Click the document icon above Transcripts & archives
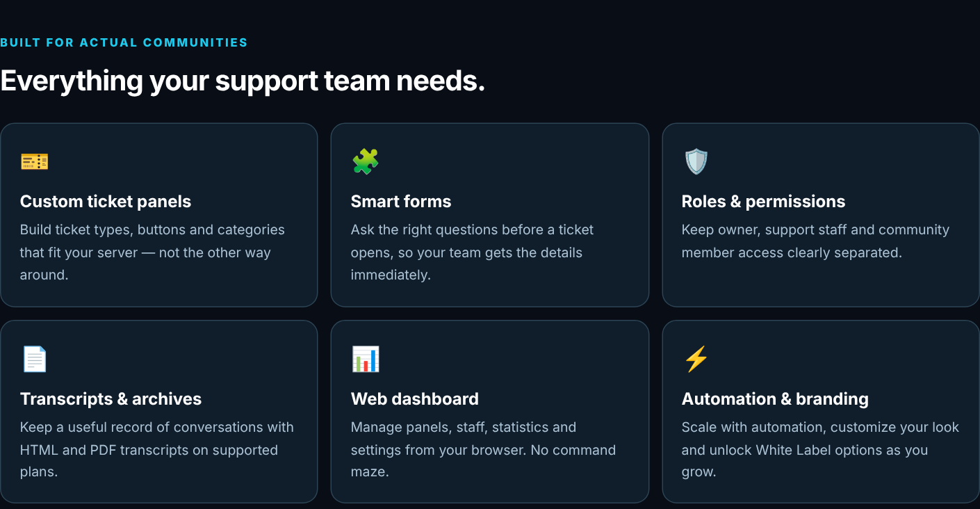The height and width of the screenshot is (509, 980). [34, 359]
